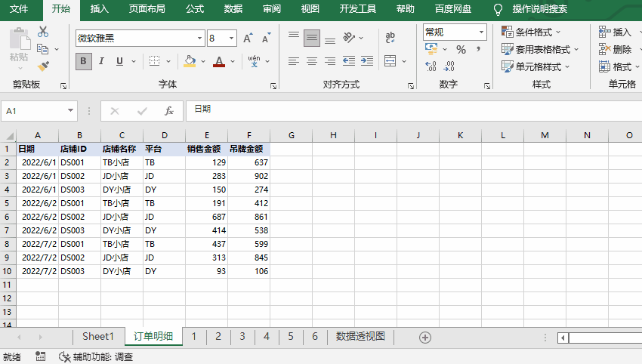Open Cell Styles (单元格样式) menu
The image size is (642, 364).
click(x=536, y=66)
